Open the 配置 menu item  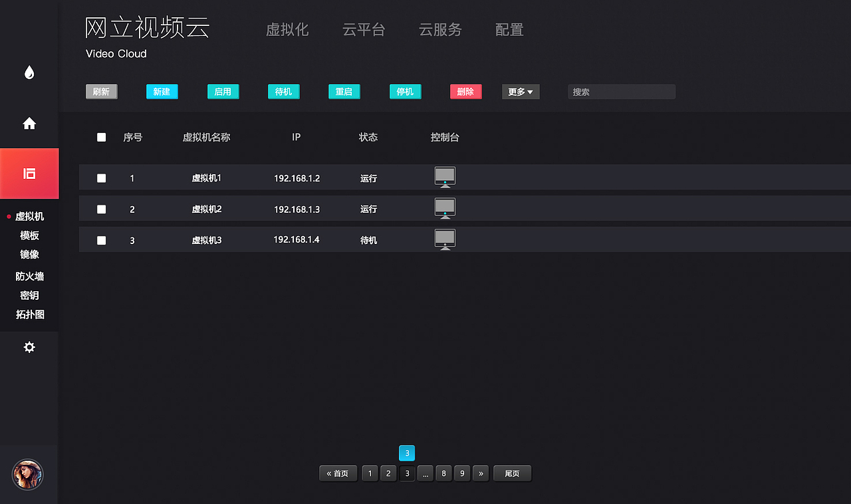coord(509,30)
